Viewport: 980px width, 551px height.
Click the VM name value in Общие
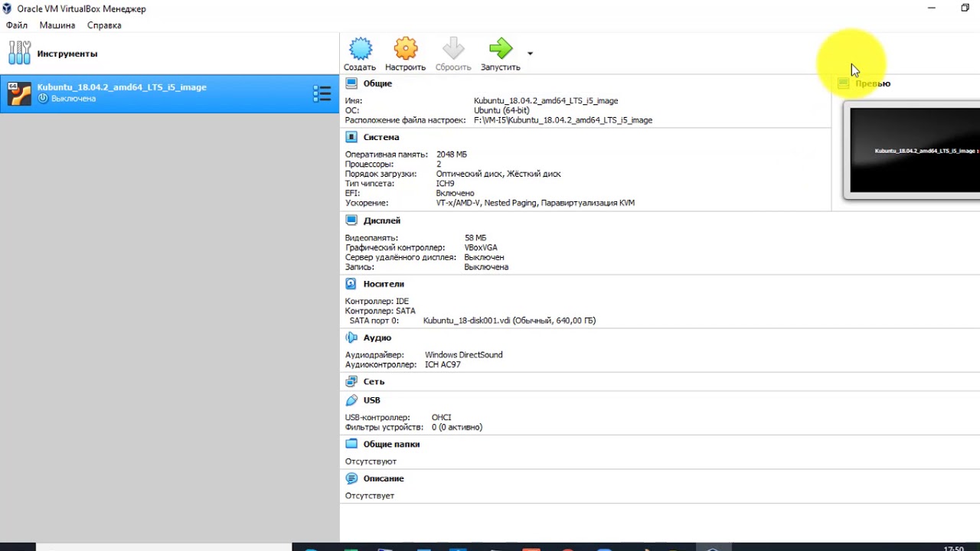pyautogui.click(x=546, y=101)
